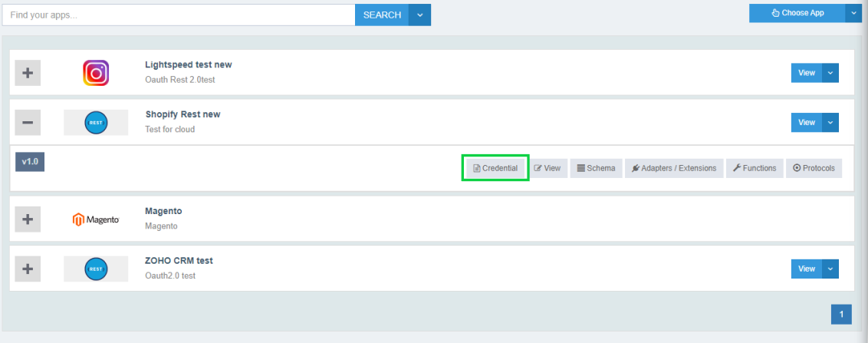This screenshot has width=868, height=343.
Task: Expand the ZOHO CRM test row
Action: point(28,269)
